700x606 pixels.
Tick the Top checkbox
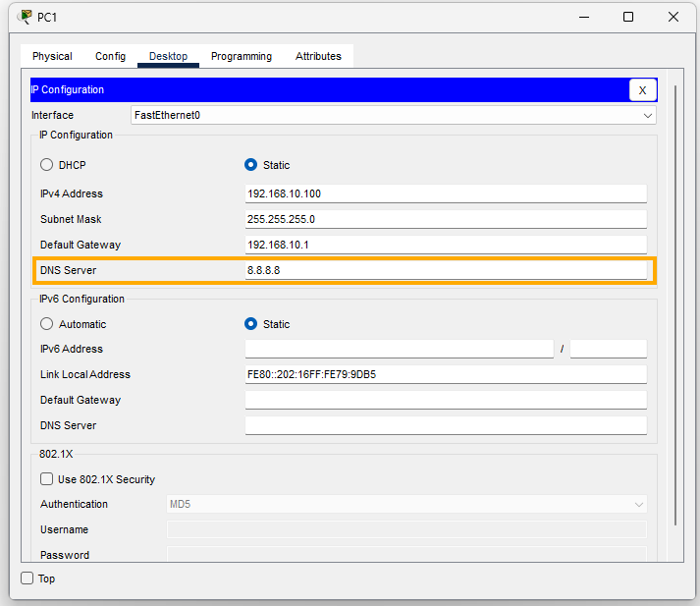[27, 578]
